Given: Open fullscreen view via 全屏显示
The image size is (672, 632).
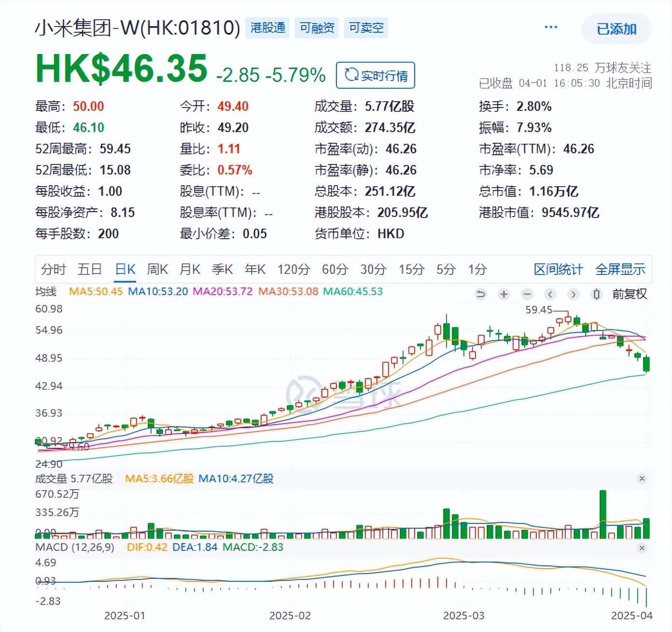Looking at the screenshot, I should [x=621, y=270].
